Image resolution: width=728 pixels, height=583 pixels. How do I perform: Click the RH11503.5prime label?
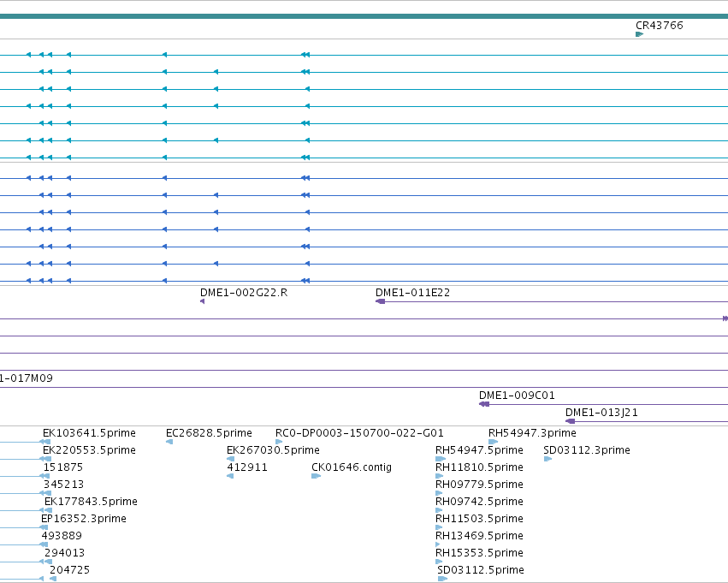[479, 519]
